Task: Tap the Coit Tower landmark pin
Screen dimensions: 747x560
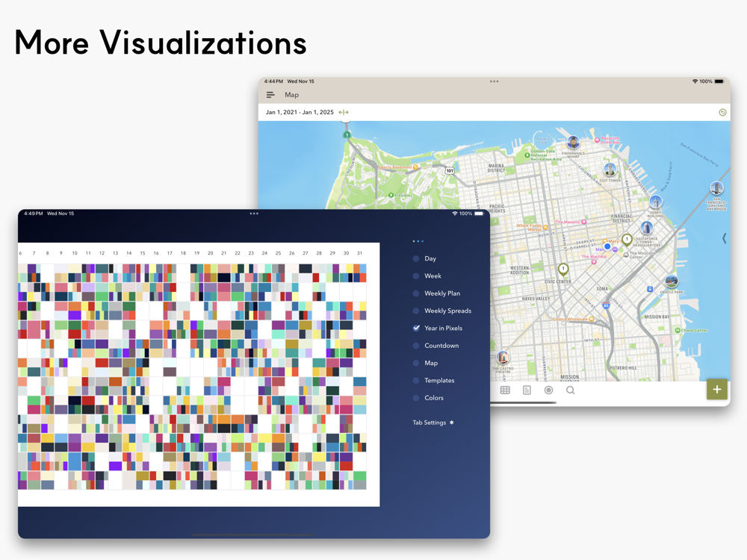Action: point(610,169)
